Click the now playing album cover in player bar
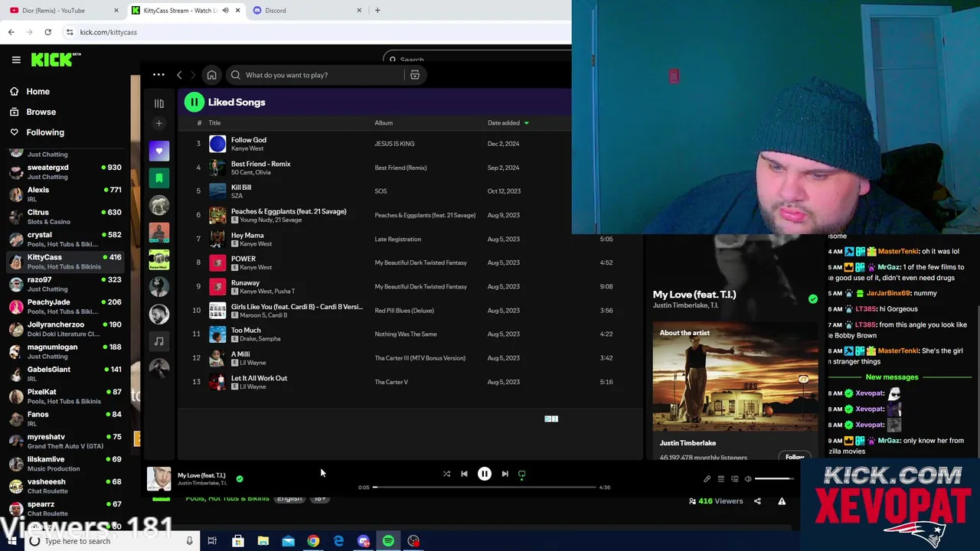The image size is (980, 551). [159, 479]
